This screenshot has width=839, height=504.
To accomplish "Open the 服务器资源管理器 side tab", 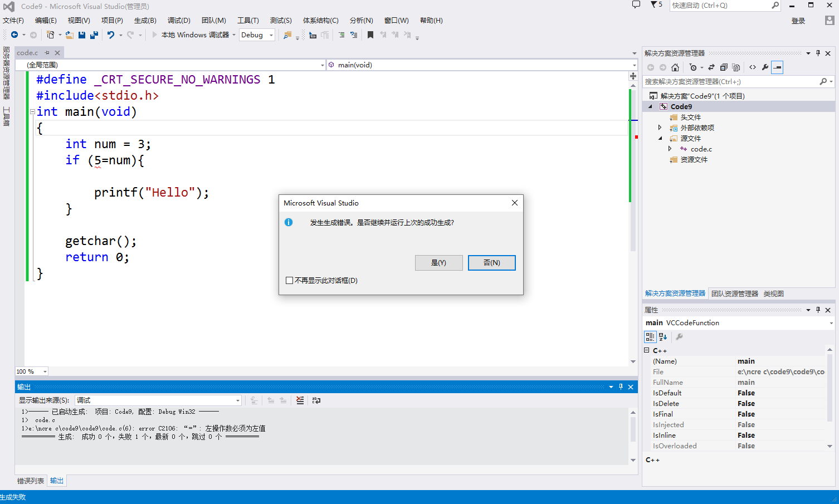I will coord(7,73).
